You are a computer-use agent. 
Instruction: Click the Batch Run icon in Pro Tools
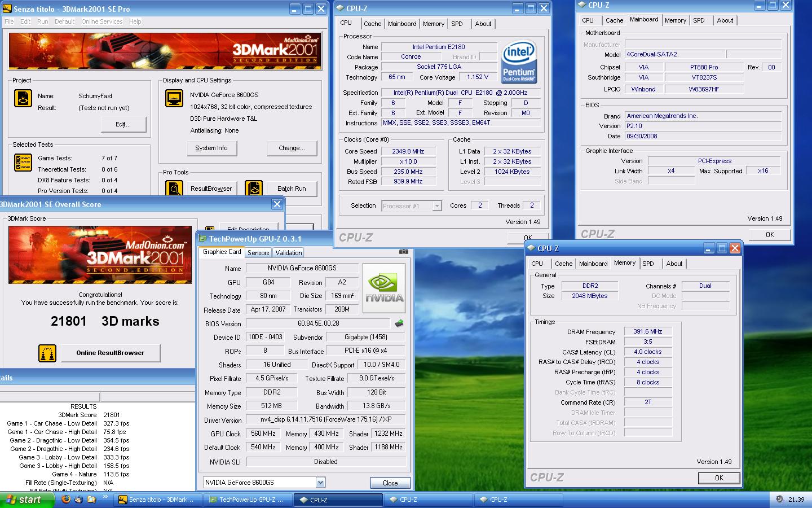tap(254, 189)
